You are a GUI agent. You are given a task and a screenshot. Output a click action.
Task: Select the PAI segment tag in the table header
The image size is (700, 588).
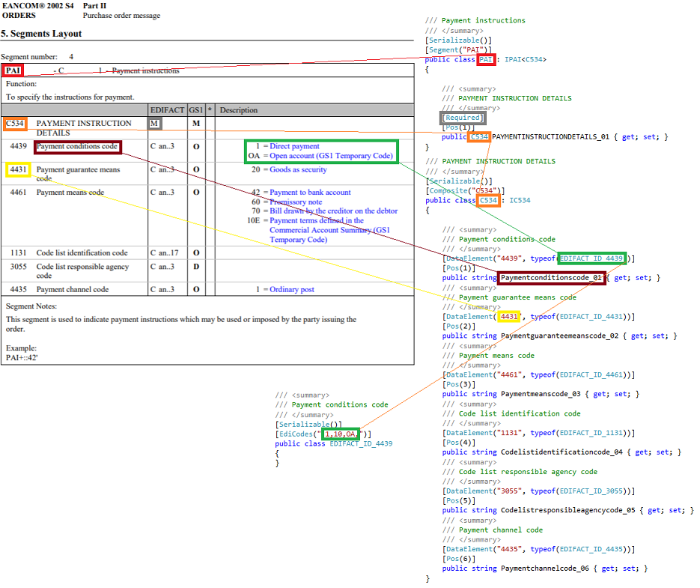13,70
